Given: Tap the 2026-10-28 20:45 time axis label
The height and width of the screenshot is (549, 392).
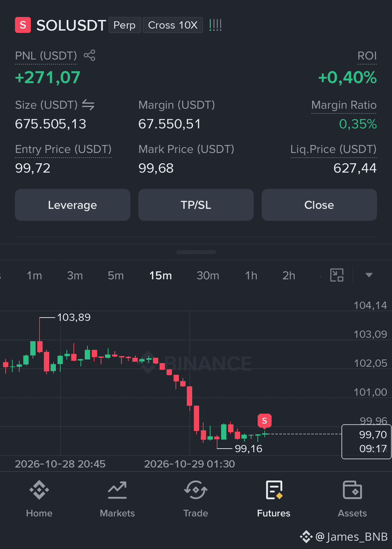Looking at the screenshot, I should [x=60, y=464].
